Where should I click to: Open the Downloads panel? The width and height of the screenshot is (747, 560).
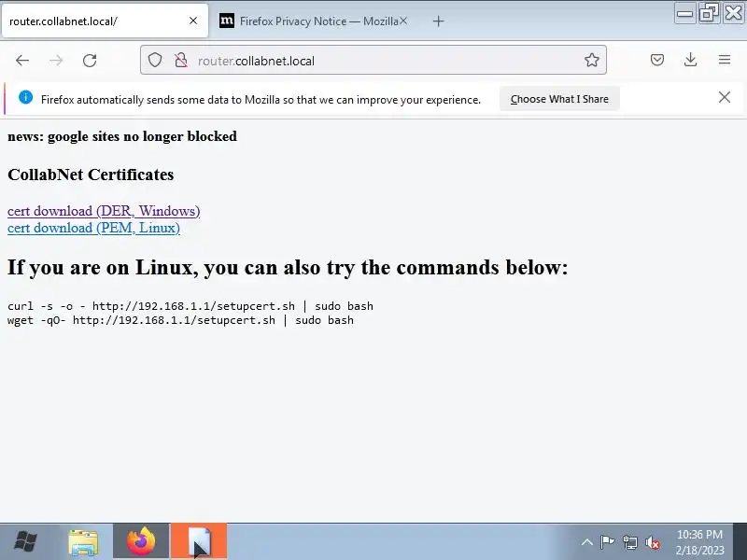pyautogui.click(x=690, y=60)
